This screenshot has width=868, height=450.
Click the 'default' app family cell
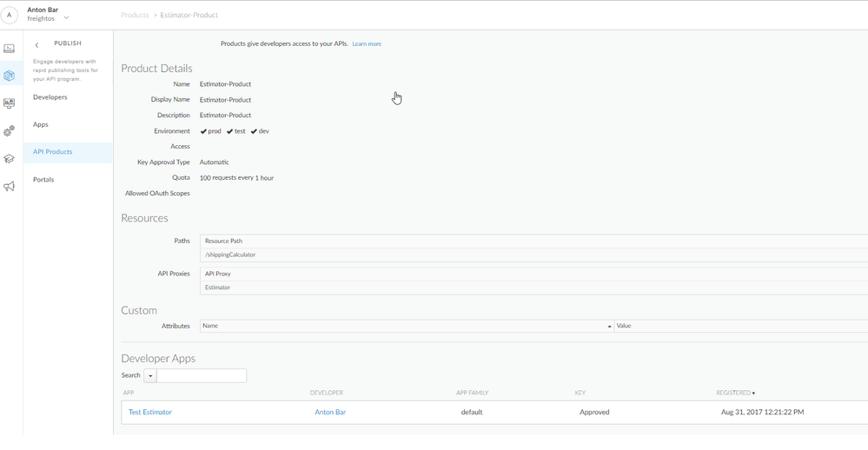coord(472,413)
